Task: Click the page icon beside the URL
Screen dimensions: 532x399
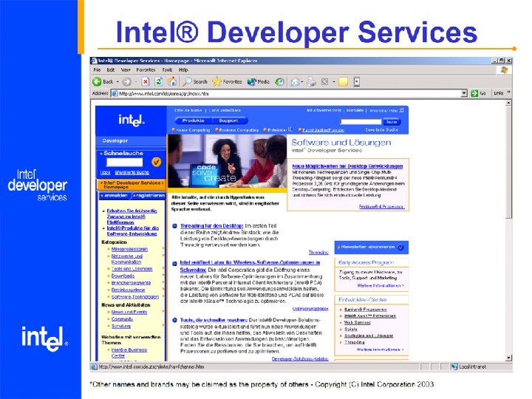Action: (x=115, y=93)
